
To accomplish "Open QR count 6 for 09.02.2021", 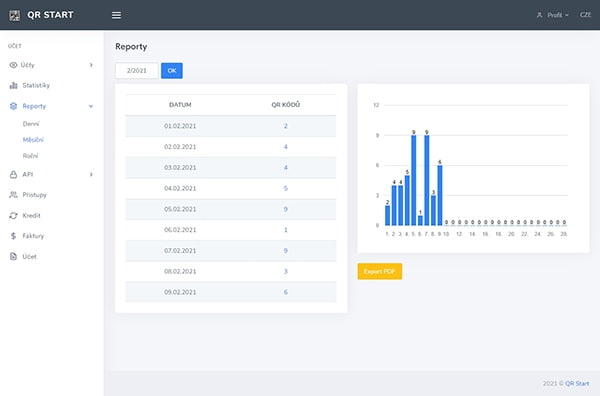I will tap(285, 292).
